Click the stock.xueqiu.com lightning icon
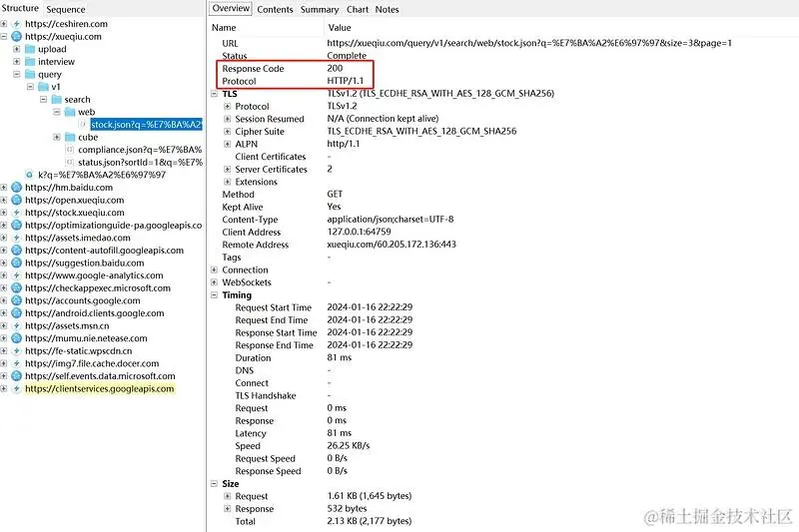Viewport: 799px width, 532px height. click(x=16, y=213)
